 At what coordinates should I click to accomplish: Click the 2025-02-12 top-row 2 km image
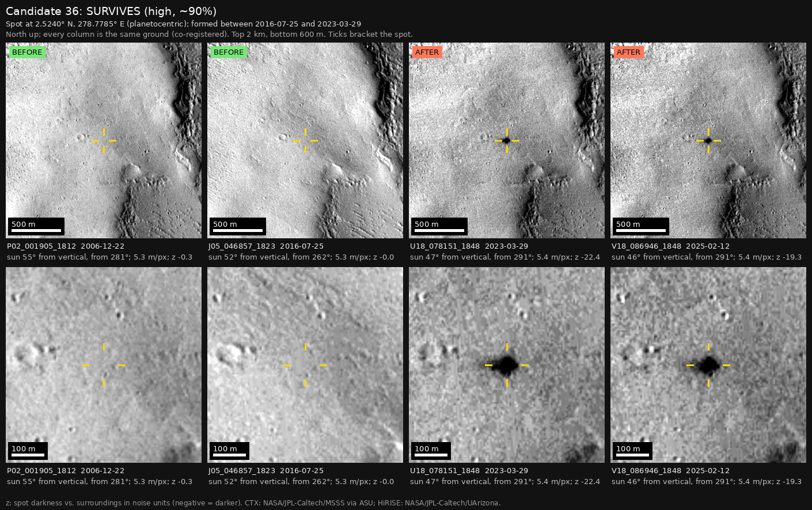coord(708,140)
